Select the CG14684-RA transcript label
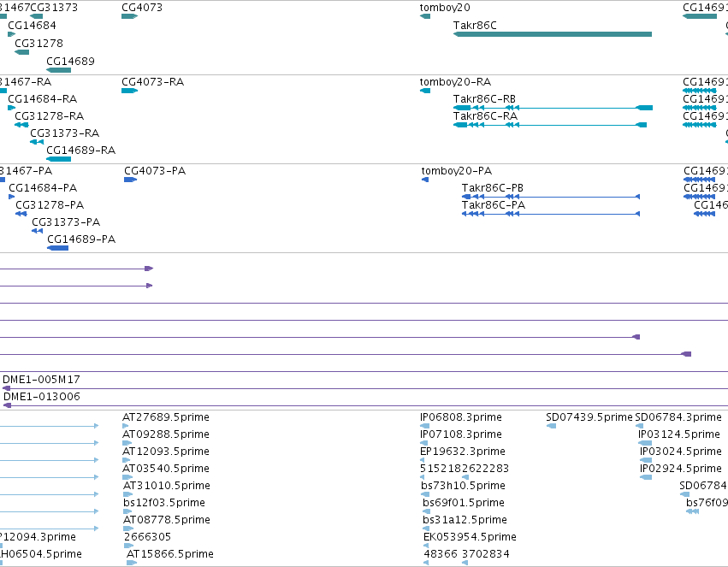The width and height of the screenshot is (728, 567). coord(42,99)
